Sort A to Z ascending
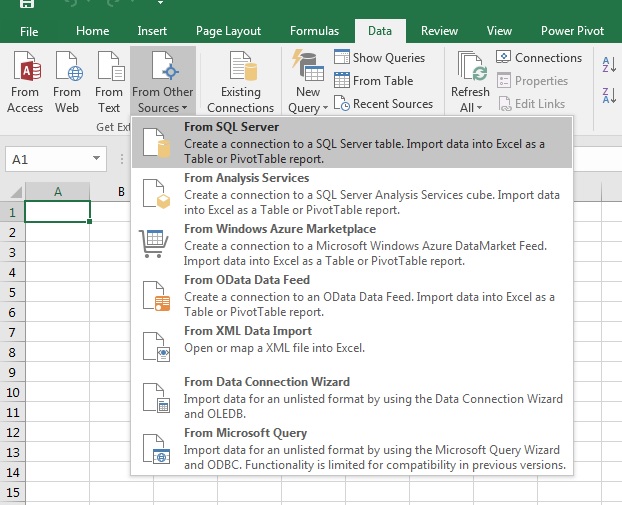 pyautogui.click(x=609, y=64)
